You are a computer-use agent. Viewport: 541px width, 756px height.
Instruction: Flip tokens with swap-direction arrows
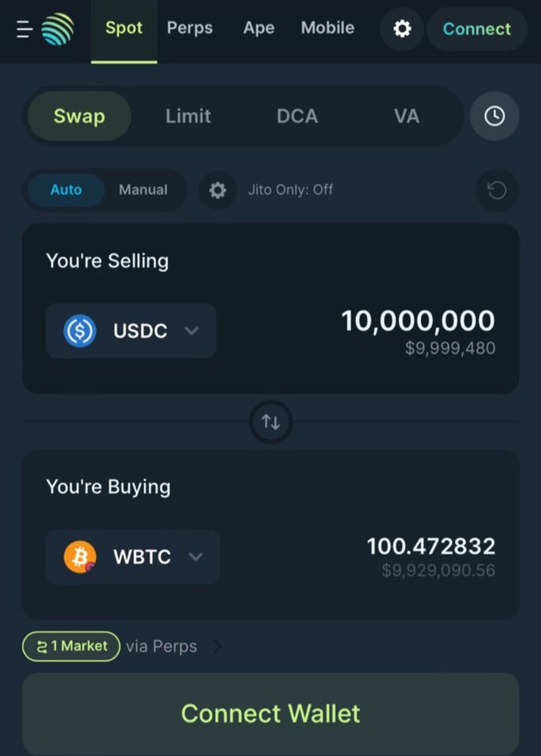point(270,423)
